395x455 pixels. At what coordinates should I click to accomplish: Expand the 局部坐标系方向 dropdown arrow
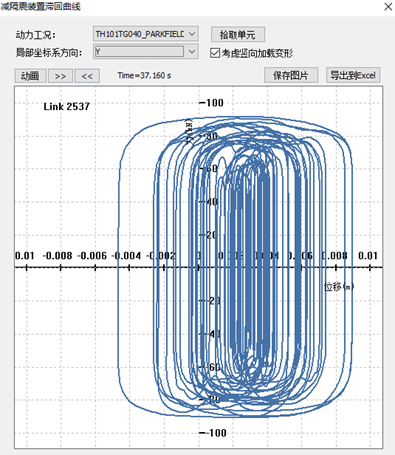[192, 52]
